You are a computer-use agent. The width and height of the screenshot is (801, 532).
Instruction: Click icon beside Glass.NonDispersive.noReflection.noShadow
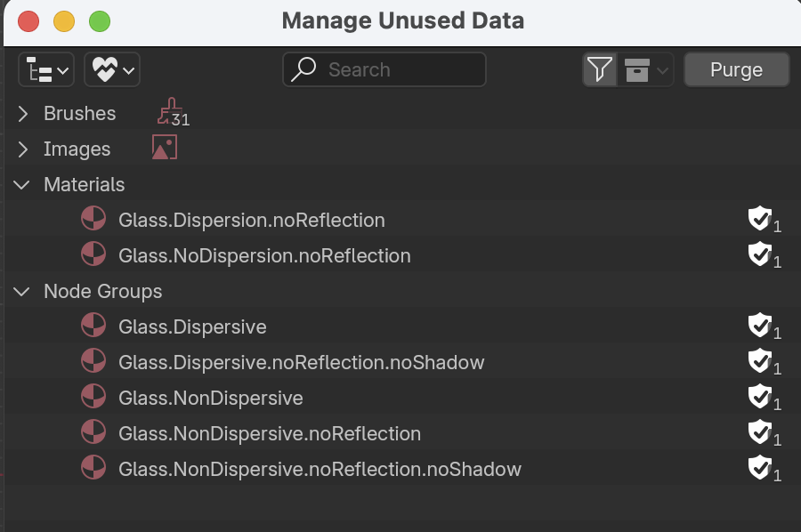point(93,468)
